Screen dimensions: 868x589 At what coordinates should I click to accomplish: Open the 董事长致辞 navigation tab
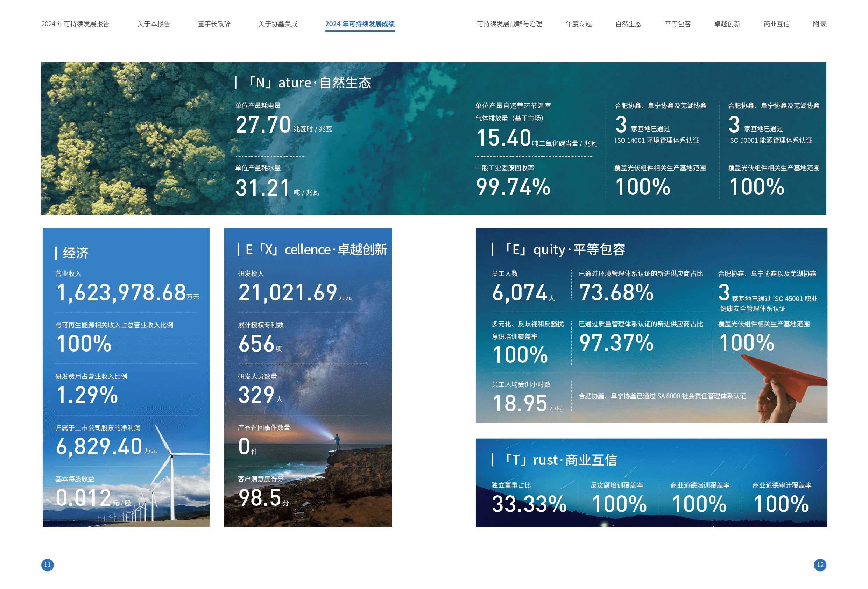pyautogui.click(x=214, y=24)
